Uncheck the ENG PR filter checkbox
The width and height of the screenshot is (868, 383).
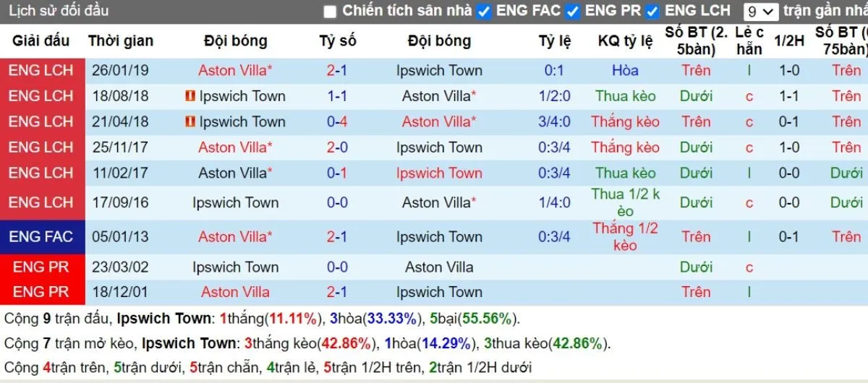point(573,11)
